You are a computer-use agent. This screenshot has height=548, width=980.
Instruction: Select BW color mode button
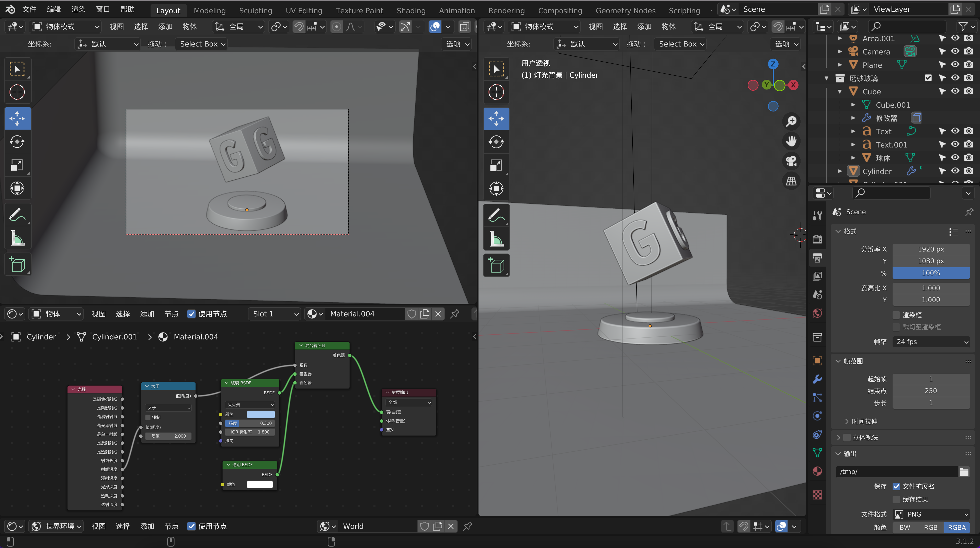pyautogui.click(x=905, y=528)
